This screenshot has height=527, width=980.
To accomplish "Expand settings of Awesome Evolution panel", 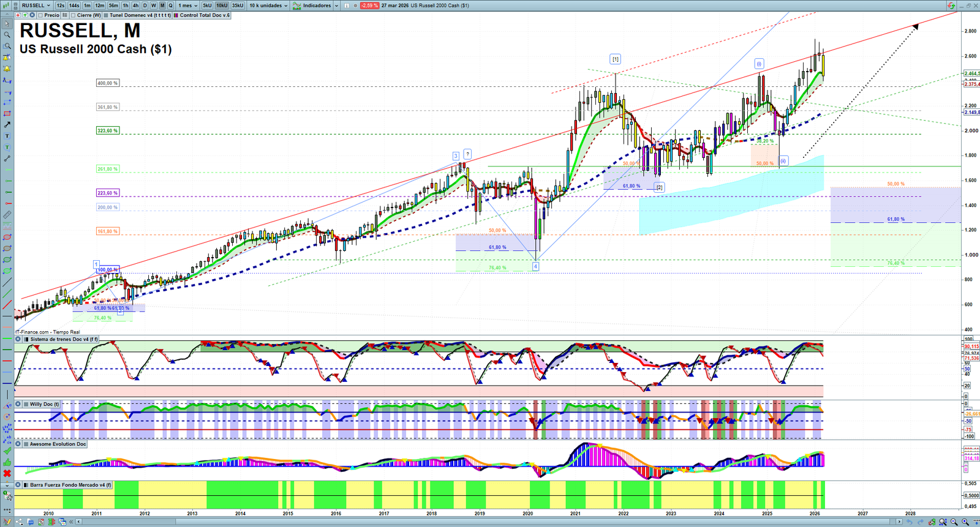I will tap(26, 444).
